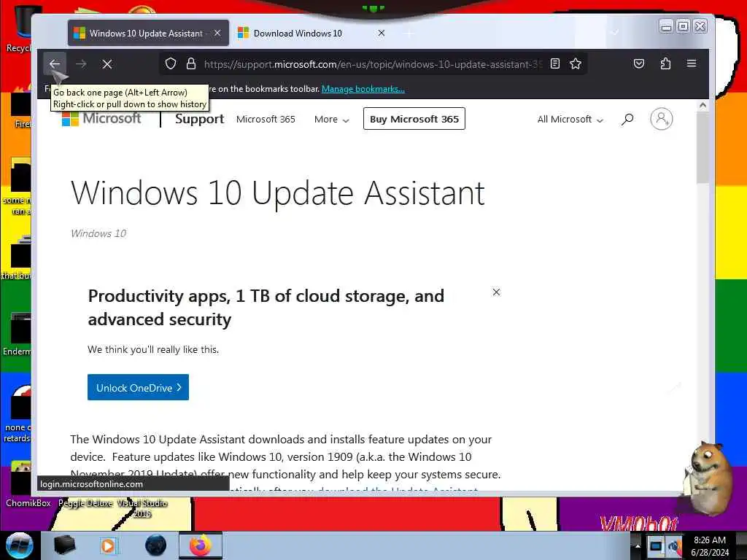Close the OneDrive promo banner
The height and width of the screenshot is (560, 747).
tap(496, 292)
